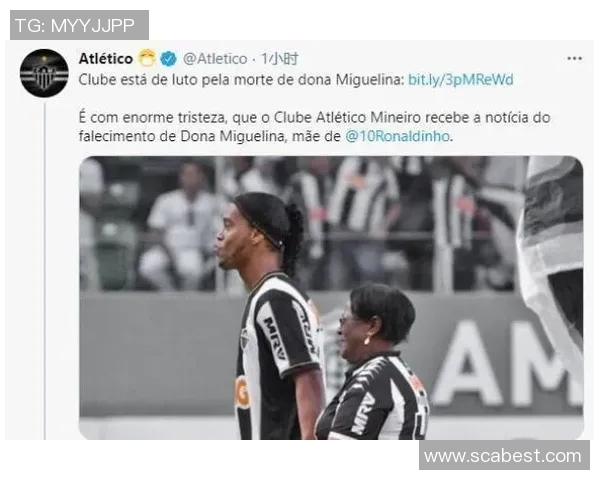Click the "Clube está de luto" tweet text
This screenshot has height=480, width=600.
[241, 80]
